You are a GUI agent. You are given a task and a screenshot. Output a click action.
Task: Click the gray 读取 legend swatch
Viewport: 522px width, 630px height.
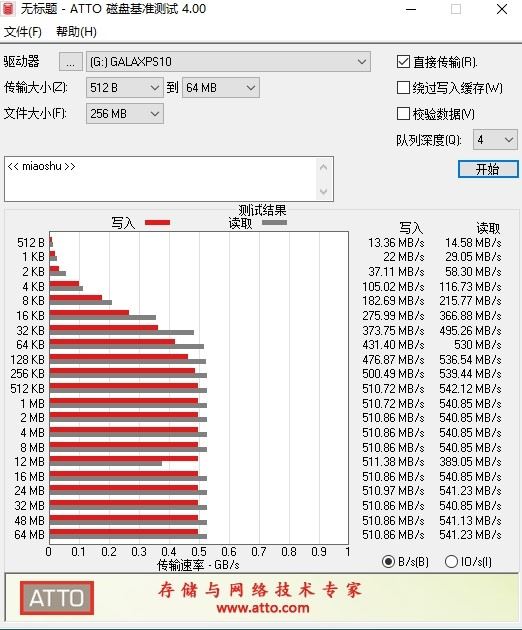coord(274,222)
